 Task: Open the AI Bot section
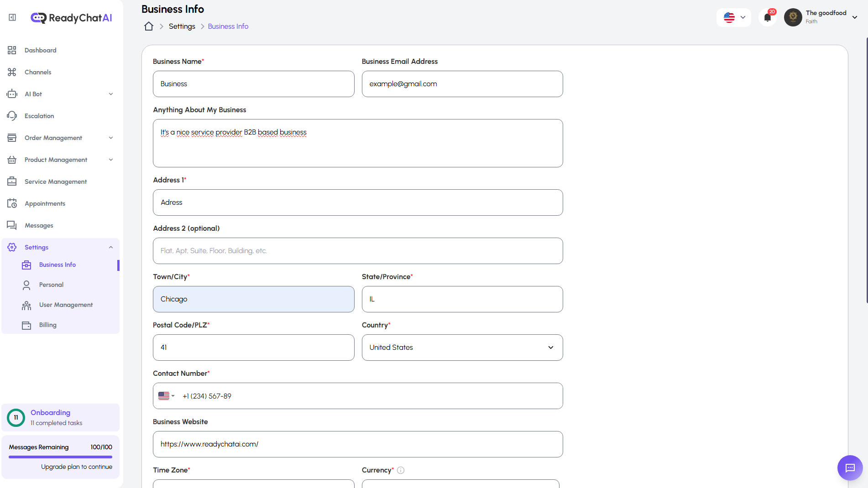(32, 94)
